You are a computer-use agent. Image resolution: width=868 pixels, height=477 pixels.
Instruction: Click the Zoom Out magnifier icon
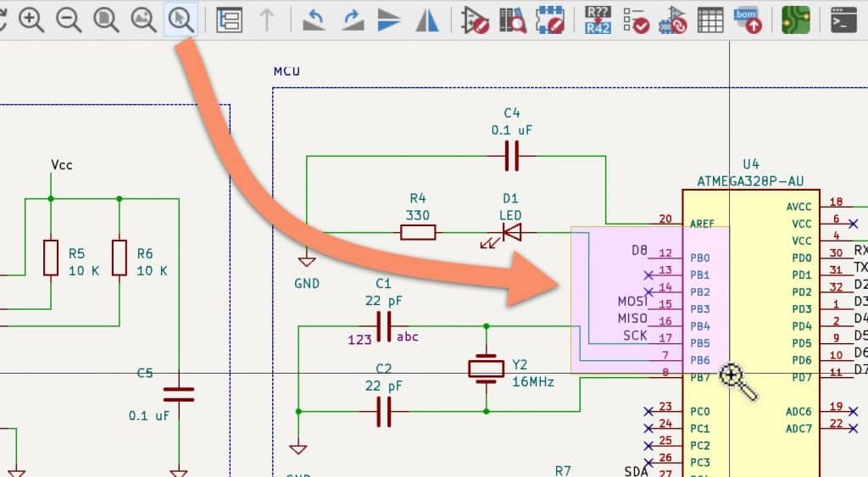coord(69,19)
